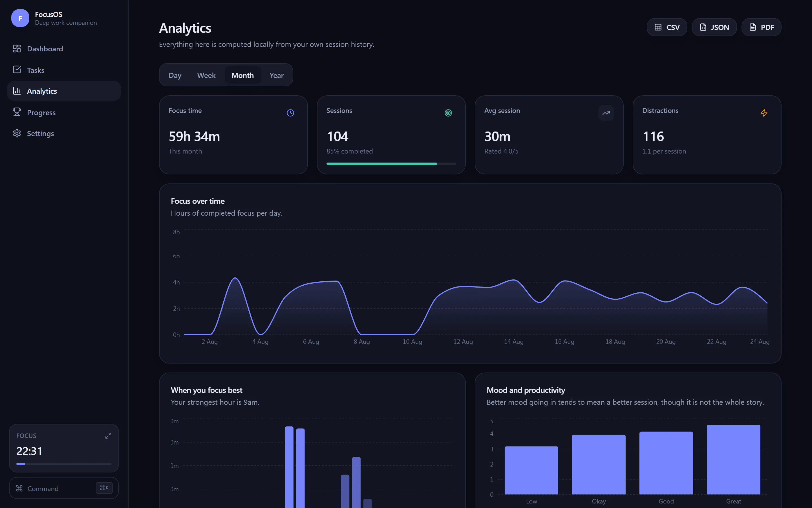
Task: Select Analytics in the sidebar
Action: 64,91
